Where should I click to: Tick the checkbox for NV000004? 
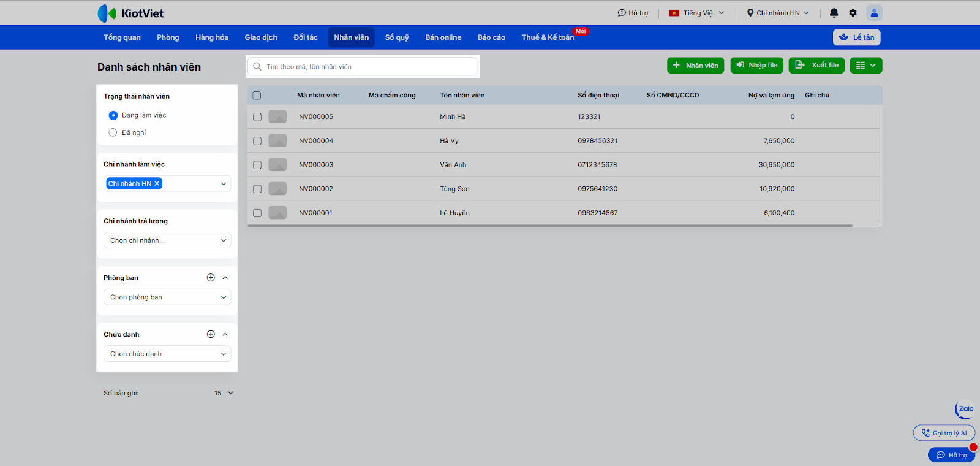click(257, 141)
